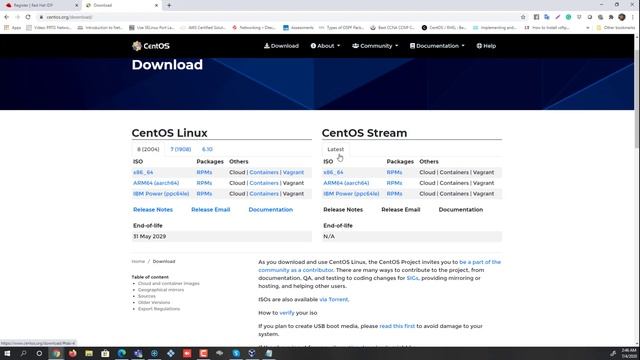
Task: Jump to Export Regulations section
Action: [159, 309]
